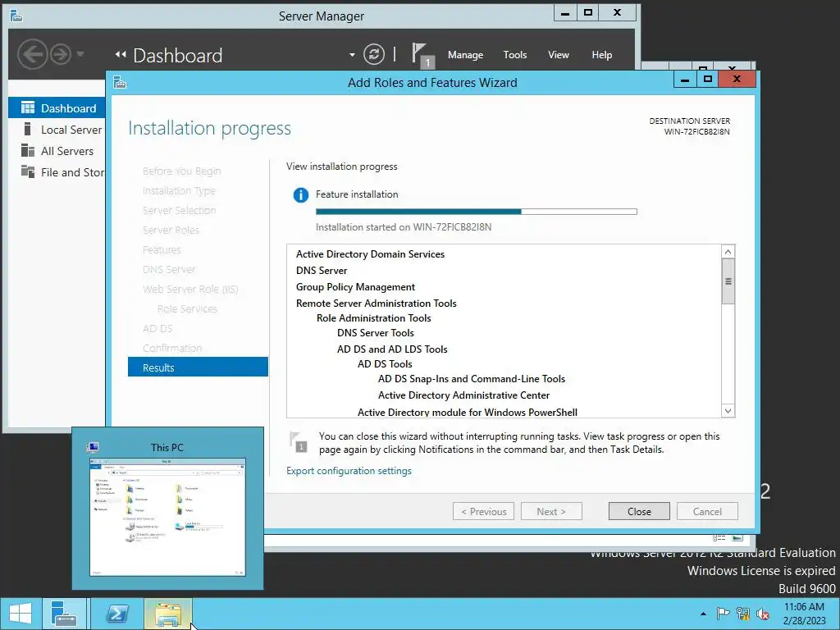Click the flag icon beside the notification hint
This screenshot has width=840, height=630.
point(299,441)
